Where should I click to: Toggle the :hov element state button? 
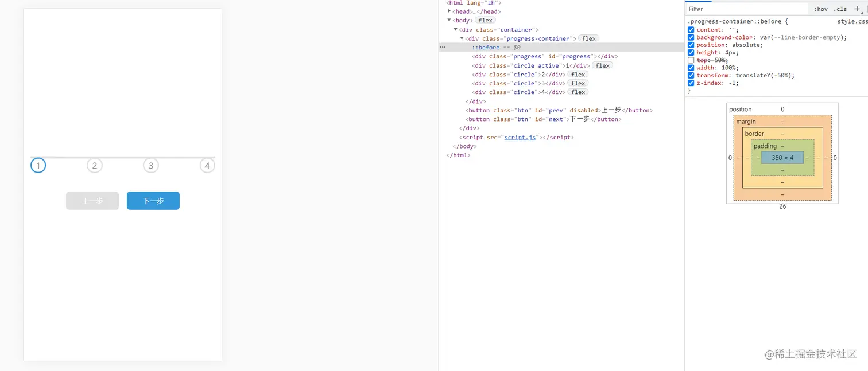click(x=821, y=9)
